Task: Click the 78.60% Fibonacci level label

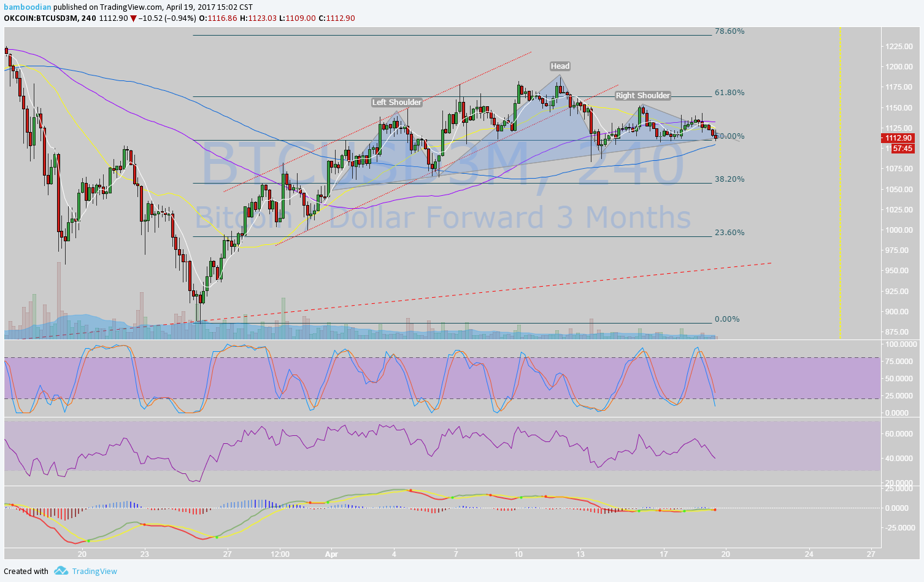Action: click(730, 31)
